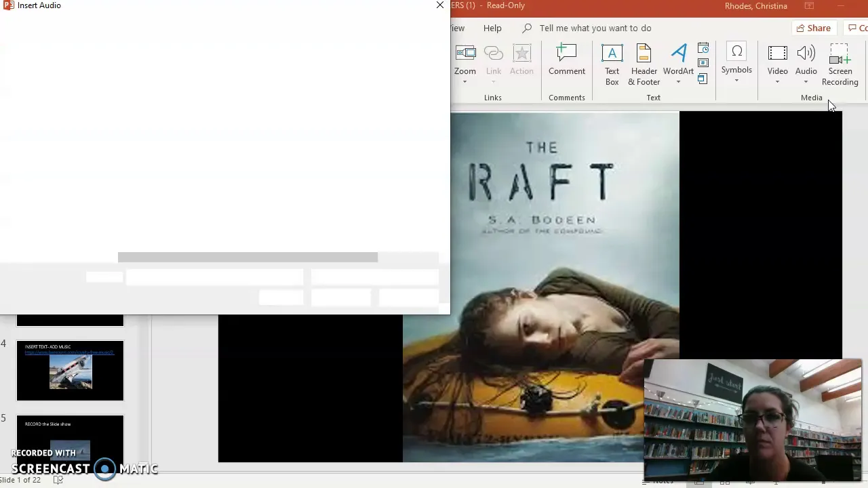Image resolution: width=868 pixels, height=488 pixels.
Task: Click the Share button
Action: [813, 28]
